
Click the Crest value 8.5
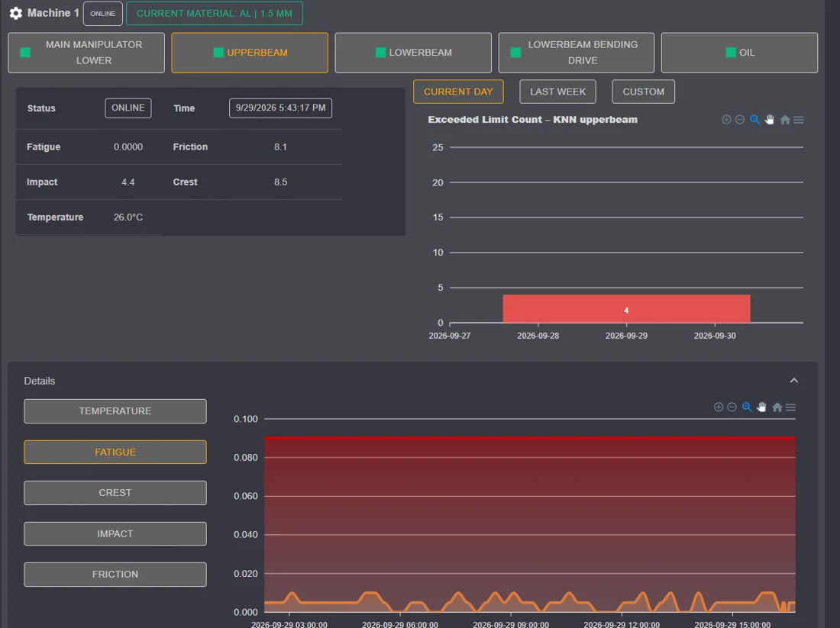(281, 182)
